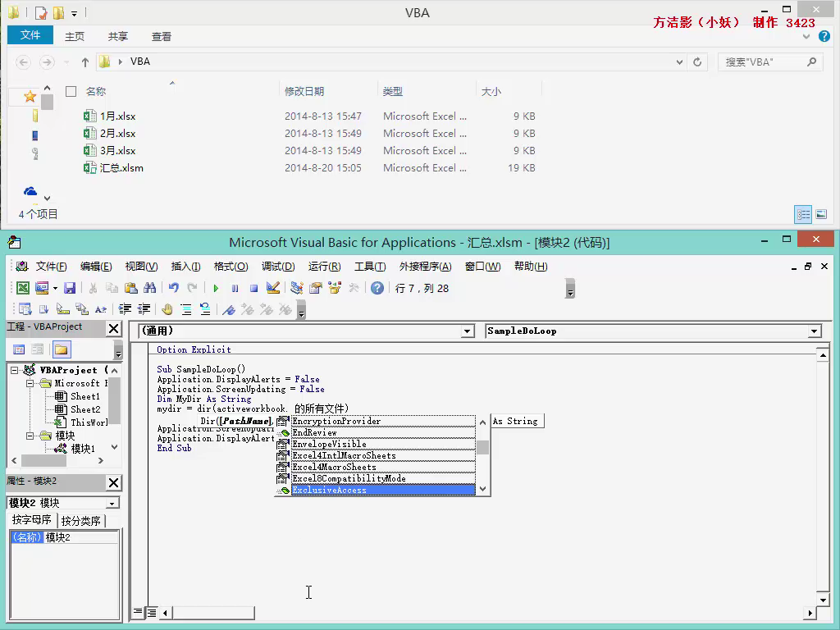Click the Indent icon in Edit toolbar

(x=125, y=309)
